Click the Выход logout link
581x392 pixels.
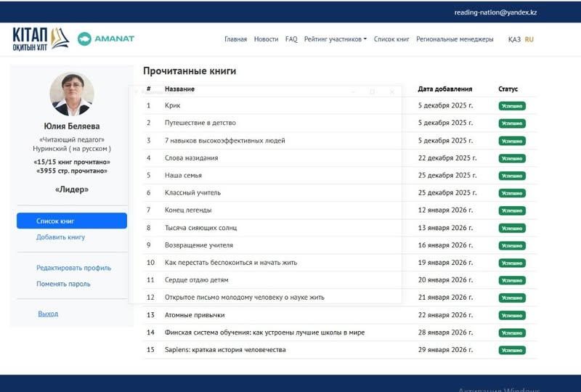[x=48, y=314]
